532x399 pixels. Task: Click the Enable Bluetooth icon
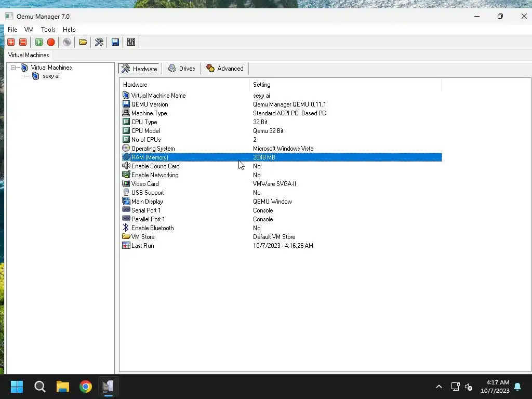tap(126, 228)
